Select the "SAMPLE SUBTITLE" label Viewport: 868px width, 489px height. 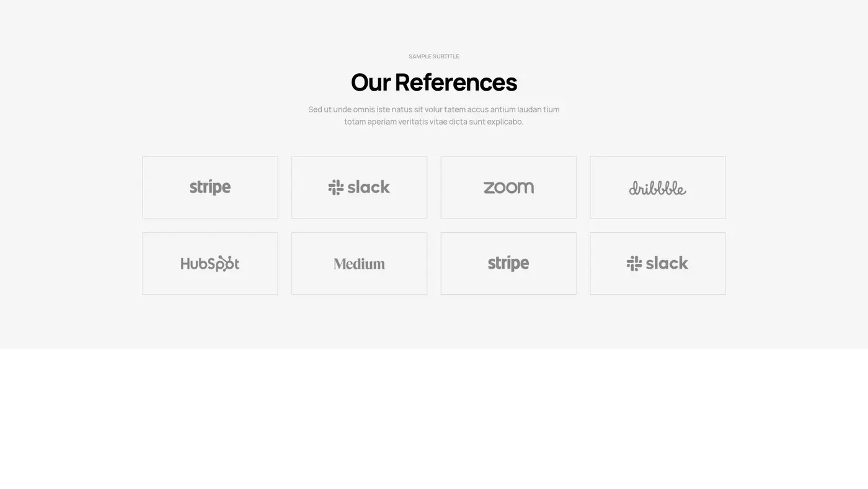[434, 56]
